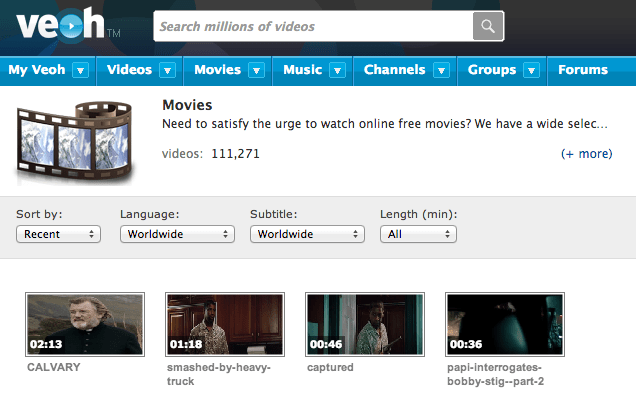
Task: Open the My Veoh menu
Action: click(37, 70)
